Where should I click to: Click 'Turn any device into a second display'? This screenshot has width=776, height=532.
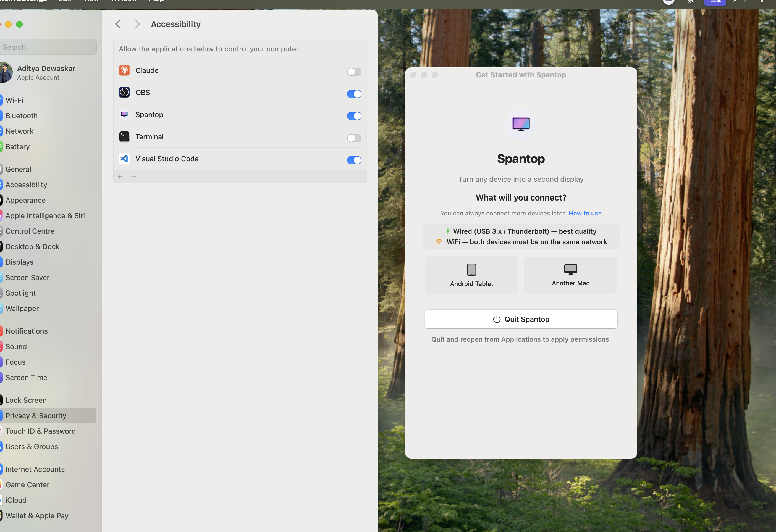[x=521, y=179]
